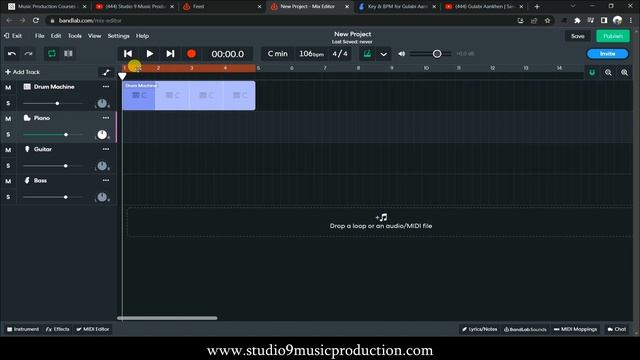
Task: Select the Bass track instrument icon
Action: pyautogui.click(x=27, y=180)
